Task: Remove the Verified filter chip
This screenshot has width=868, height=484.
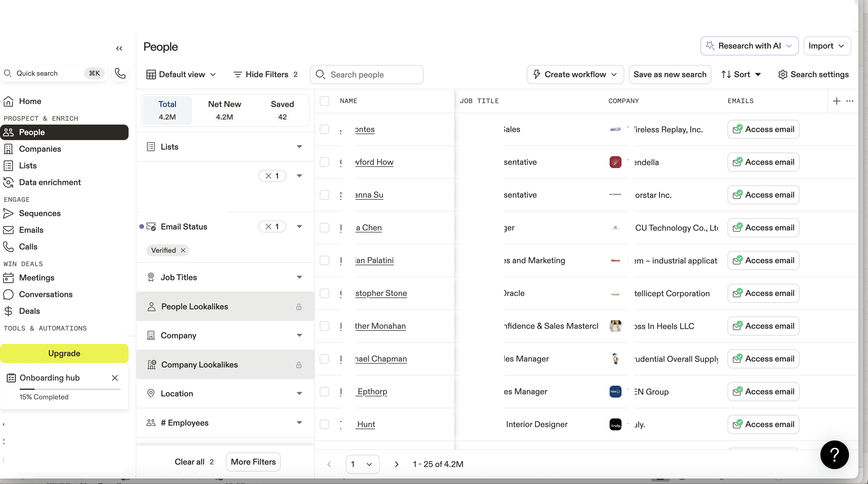Action: point(183,250)
